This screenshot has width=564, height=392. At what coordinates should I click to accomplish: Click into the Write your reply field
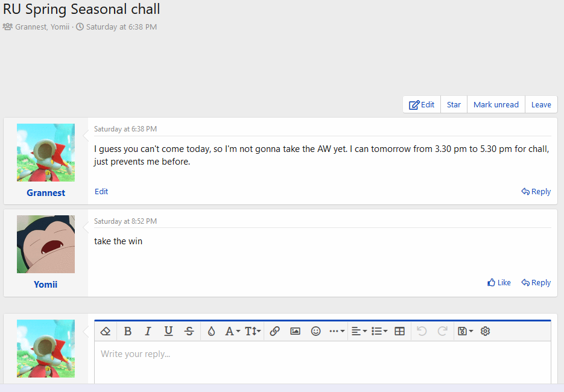pos(323,362)
